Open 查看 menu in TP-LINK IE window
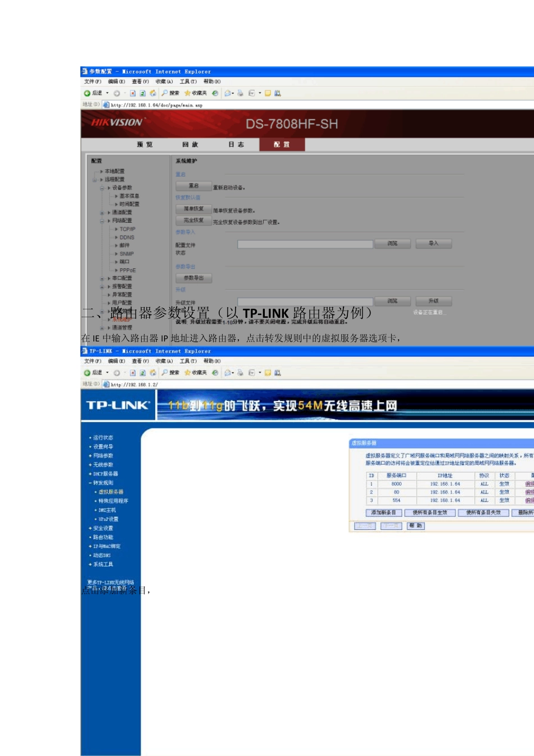Viewport: 534px width, 756px height. 141,361
